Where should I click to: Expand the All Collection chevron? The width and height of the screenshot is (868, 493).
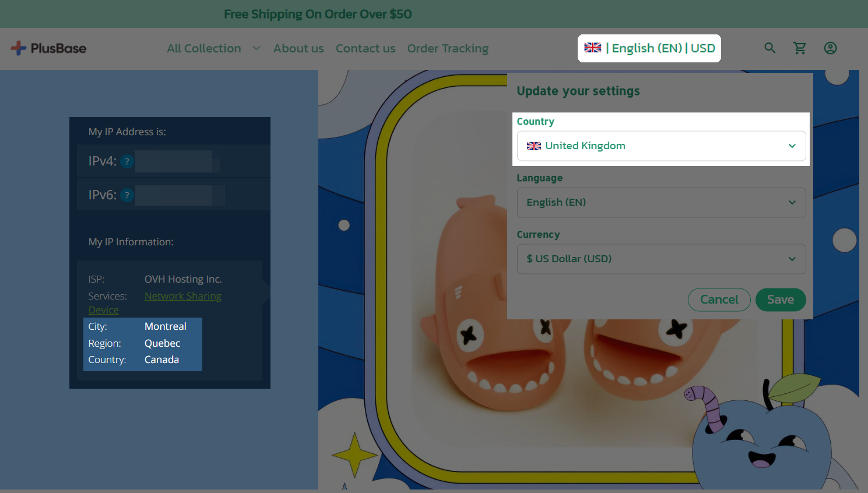(x=256, y=48)
